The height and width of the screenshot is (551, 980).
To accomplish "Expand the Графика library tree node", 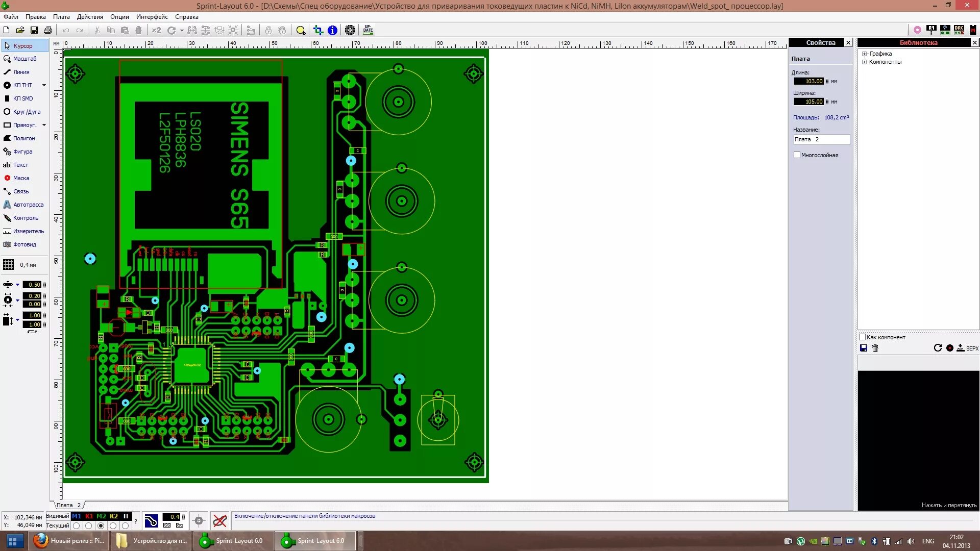I will point(865,54).
